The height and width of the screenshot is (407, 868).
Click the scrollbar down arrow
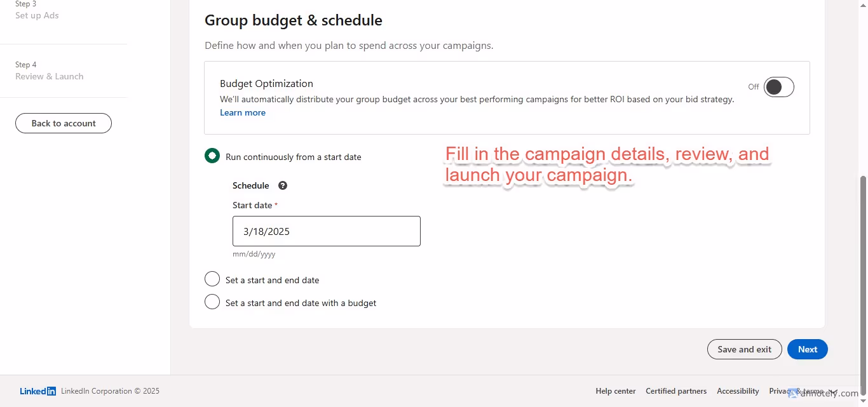(864, 402)
